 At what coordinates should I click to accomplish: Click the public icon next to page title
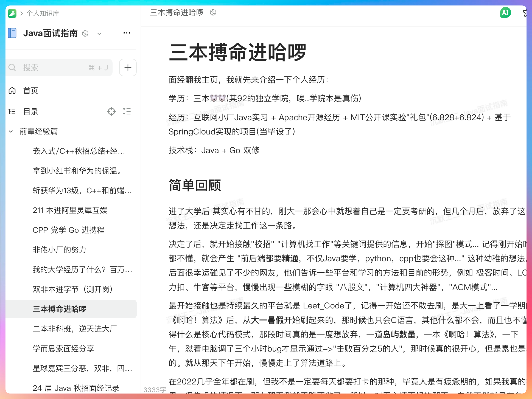213,12
